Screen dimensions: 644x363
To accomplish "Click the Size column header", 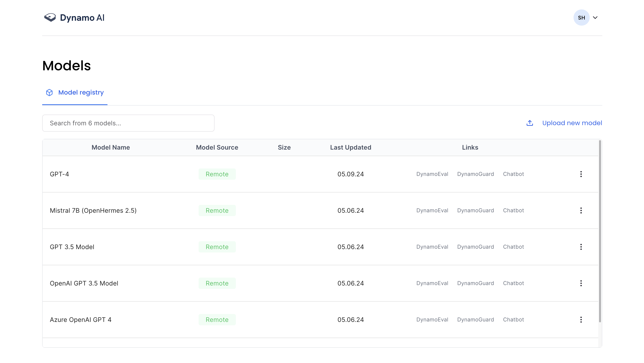I will click(284, 147).
